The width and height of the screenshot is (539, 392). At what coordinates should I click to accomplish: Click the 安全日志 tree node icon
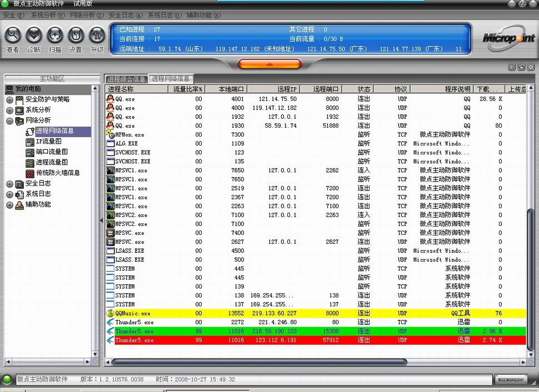click(x=19, y=184)
